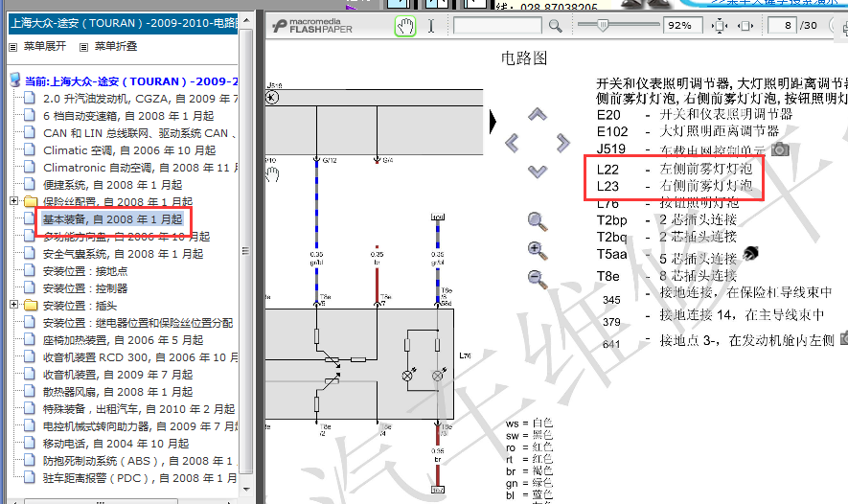Click the plain magnifier reset-zoom icon
848x504 pixels.
(x=537, y=220)
